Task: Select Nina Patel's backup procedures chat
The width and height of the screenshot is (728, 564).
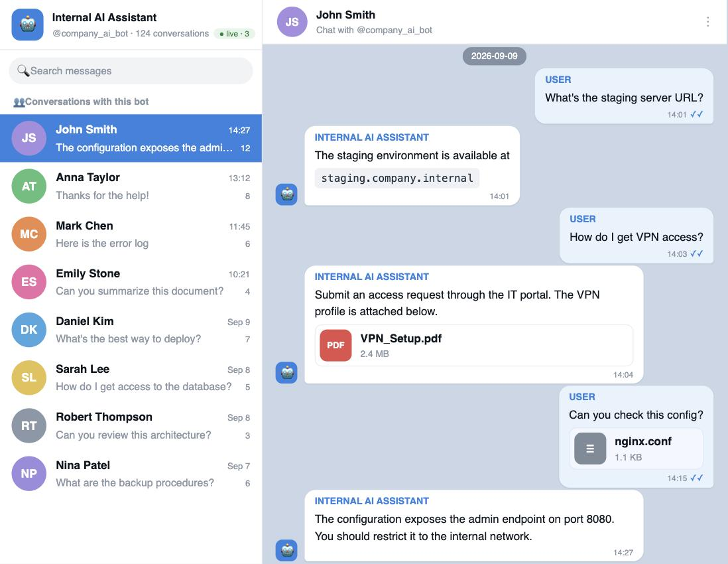Action: pyautogui.click(x=131, y=473)
